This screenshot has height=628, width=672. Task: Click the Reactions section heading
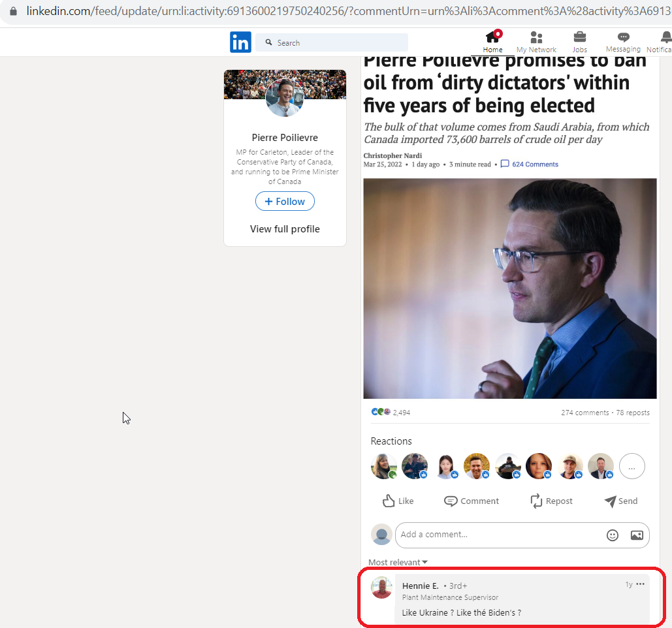(391, 441)
